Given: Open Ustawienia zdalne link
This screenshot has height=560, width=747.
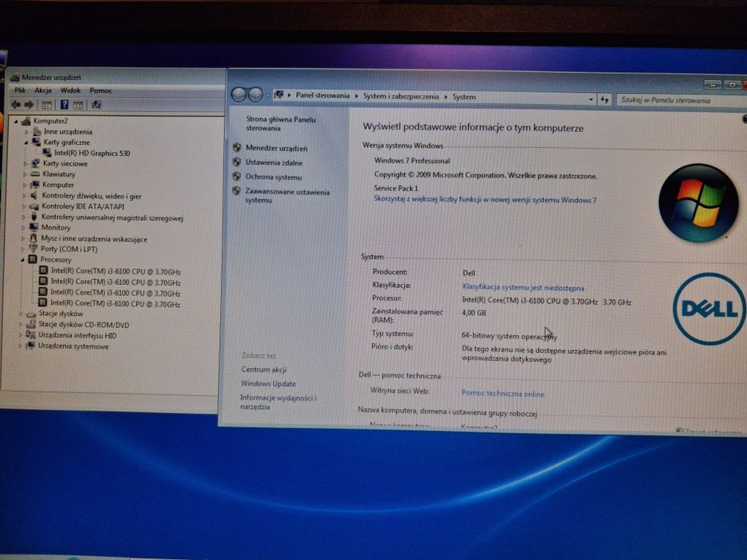Looking at the screenshot, I should click(x=274, y=162).
